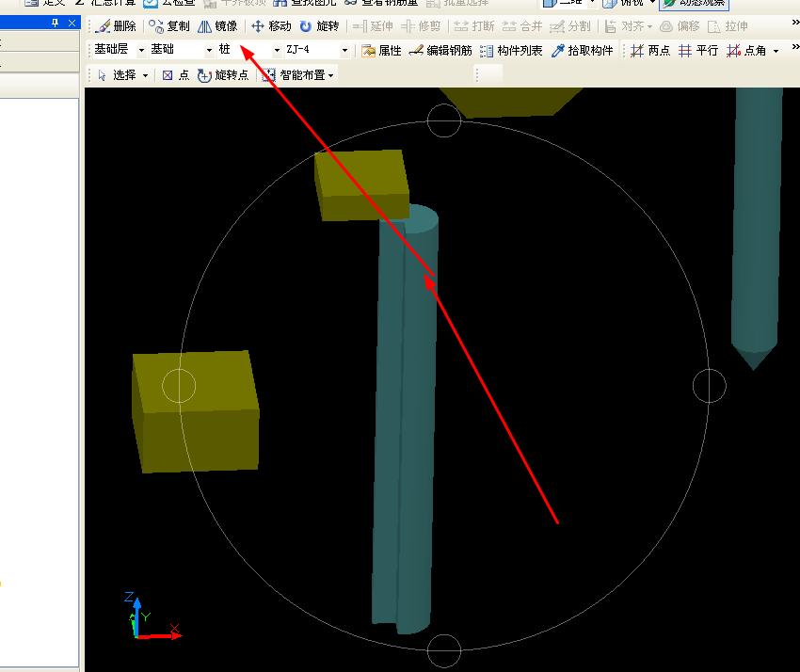The width and height of the screenshot is (800, 672).
Task: Click 编辑钢筋 (edit rebar) button
Action: point(440,51)
